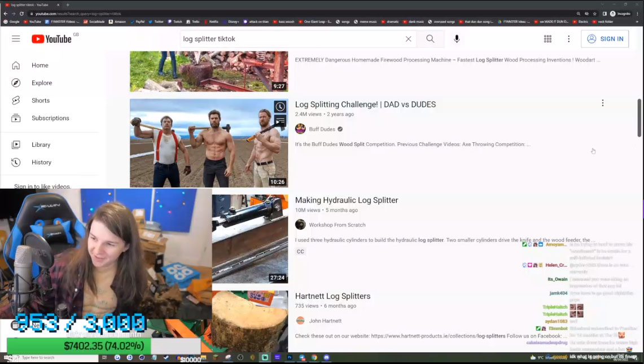Open more options for Log Splitting Challenge video
This screenshot has height=364, width=644.
603,103
